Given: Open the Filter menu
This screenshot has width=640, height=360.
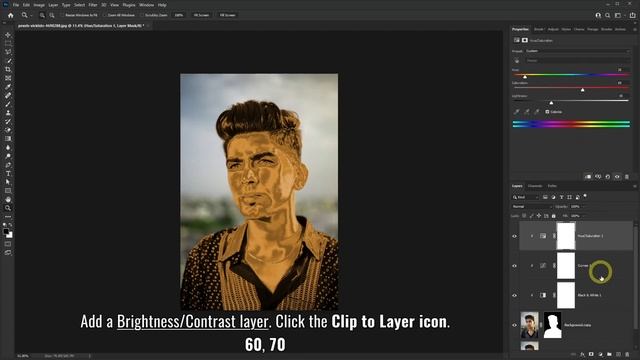Looking at the screenshot, I should tap(93, 5).
